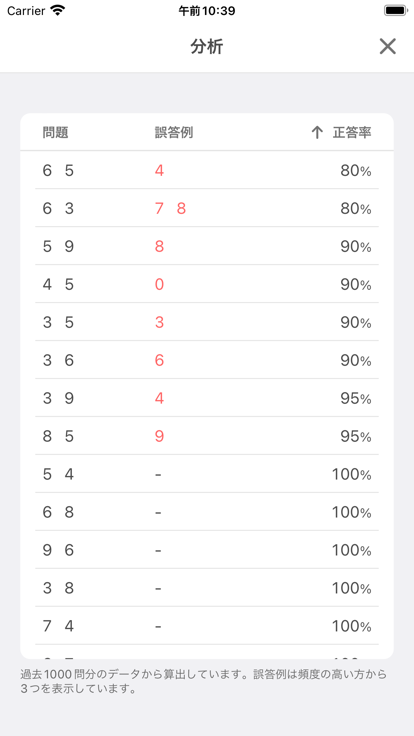Select the row for problem 6 5
414x736 pixels.
pyautogui.click(x=207, y=170)
